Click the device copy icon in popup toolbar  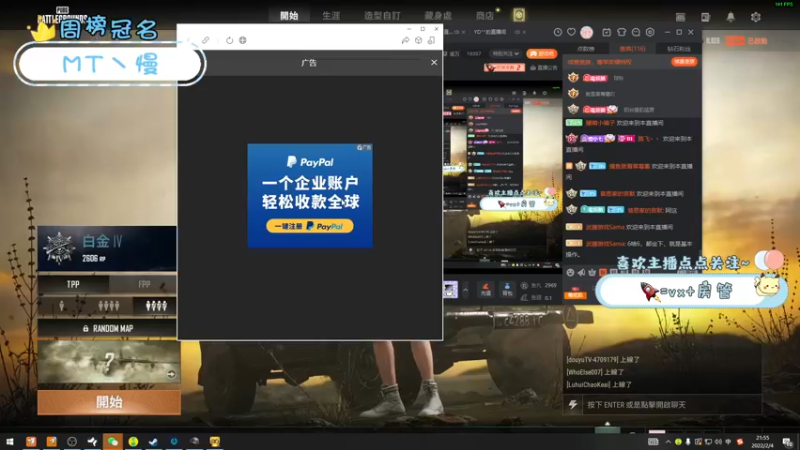pyautogui.click(x=432, y=40)
